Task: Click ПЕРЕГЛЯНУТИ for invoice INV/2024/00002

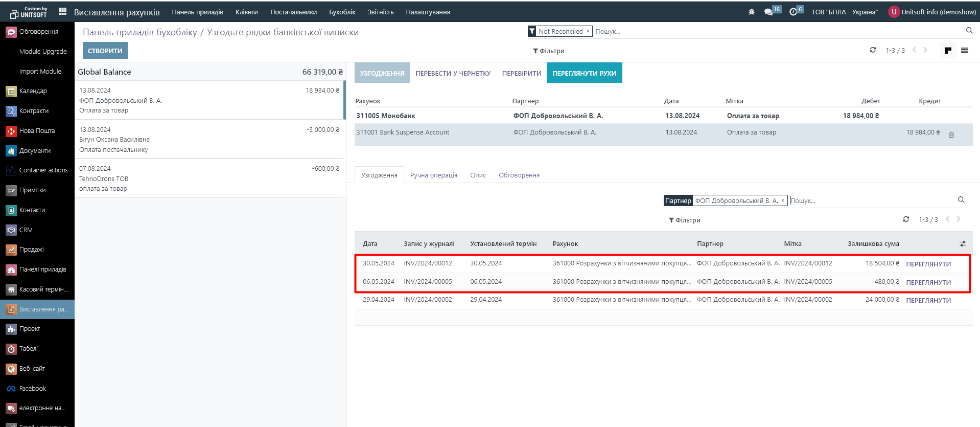Action: pos(928,300)
